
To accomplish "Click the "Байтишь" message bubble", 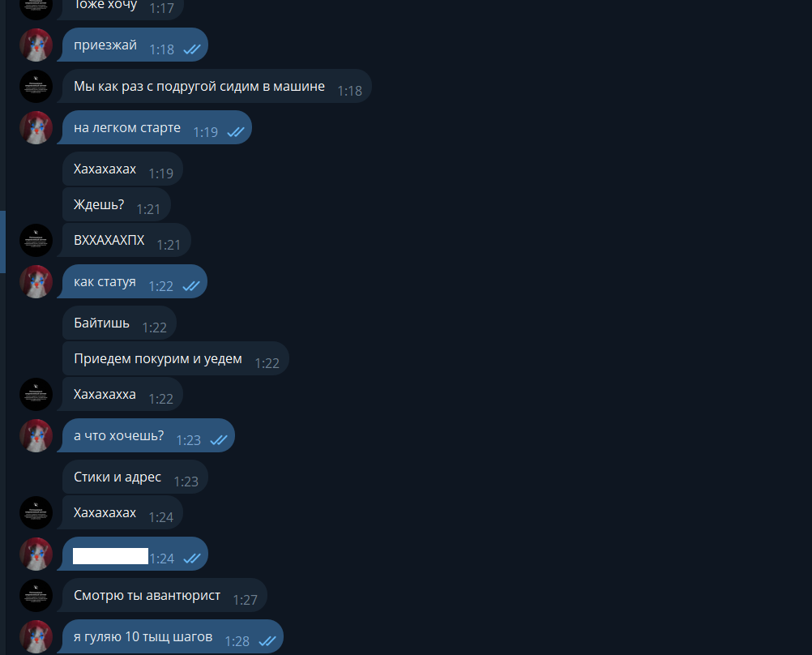I will [119, 323].
